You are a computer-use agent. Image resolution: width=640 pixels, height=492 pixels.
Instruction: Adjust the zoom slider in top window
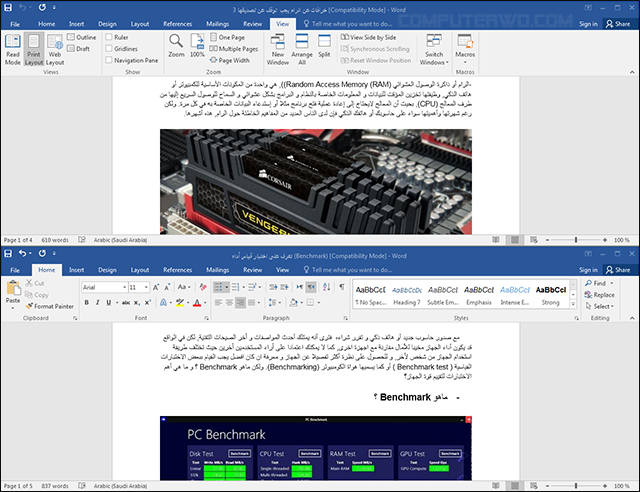[576, 240]
